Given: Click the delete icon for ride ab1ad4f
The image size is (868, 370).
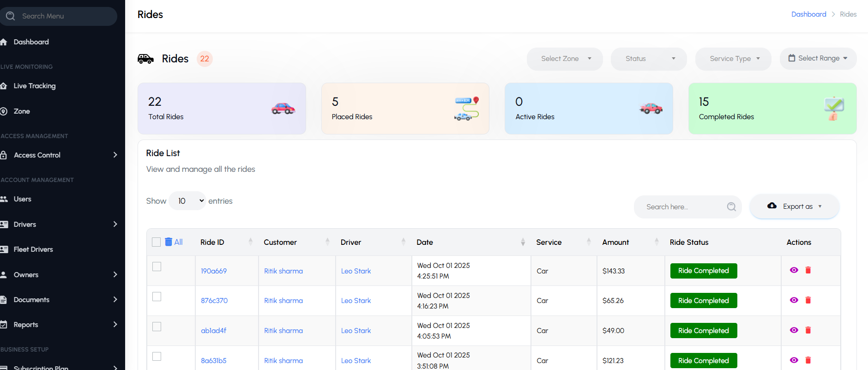Looking at the screenshot, I should tap(808, 330).
